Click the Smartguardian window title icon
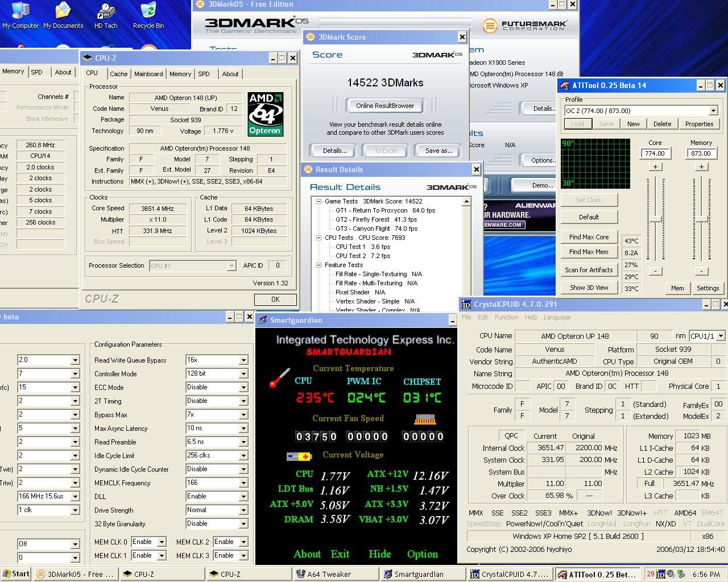Image resolution: width=728 pixels, height=582 pixels. (263, 320)
